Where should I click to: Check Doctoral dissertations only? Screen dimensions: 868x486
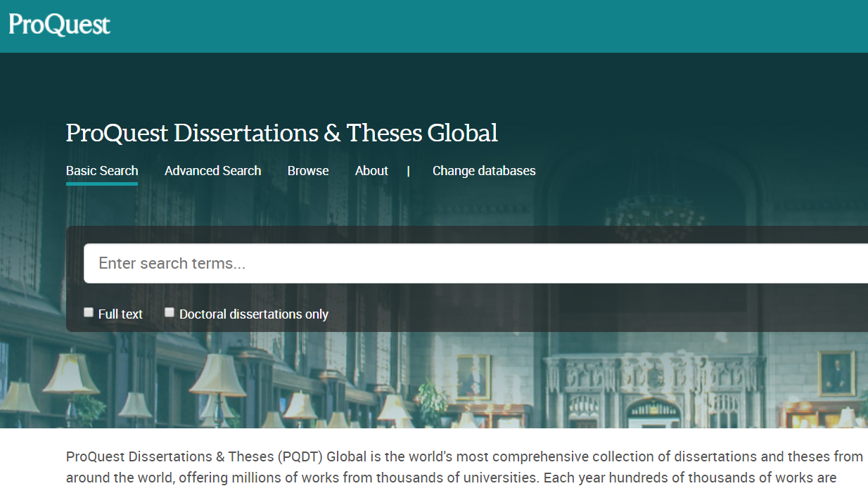pyautogui.click(x=170, y=312)
